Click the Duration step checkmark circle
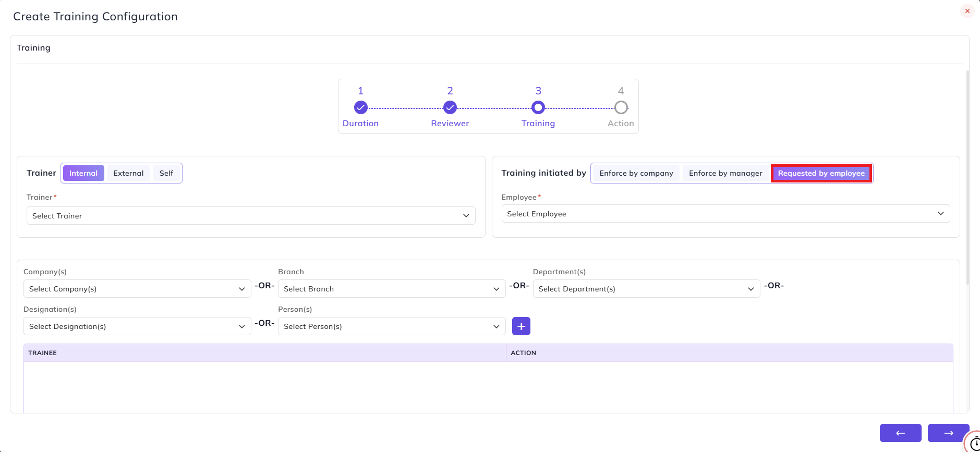This screenshot has height=452, width=980. pos(360,107)
